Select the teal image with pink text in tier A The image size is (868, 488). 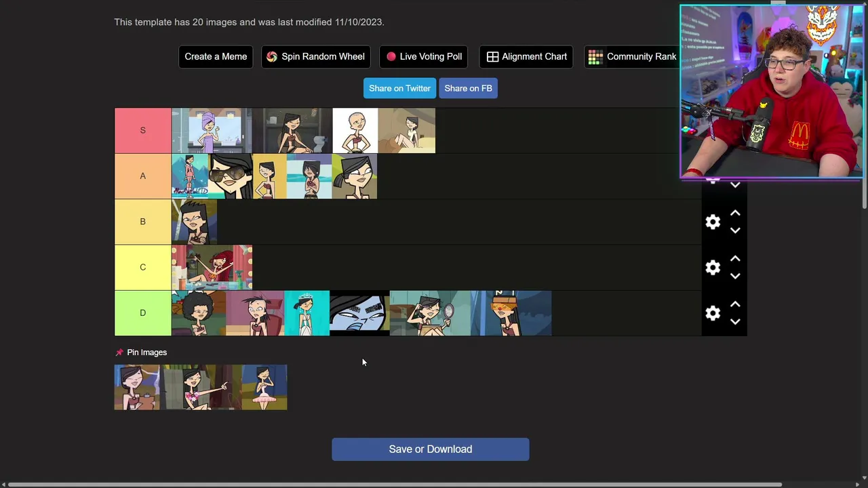[x=190, y=176]
